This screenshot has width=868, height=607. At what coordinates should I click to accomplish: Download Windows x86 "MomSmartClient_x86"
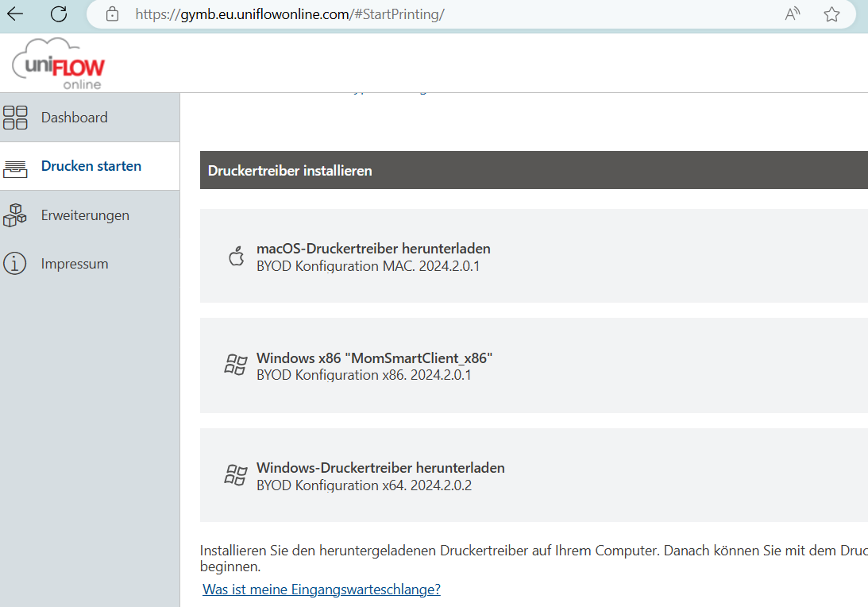click(380, 358)
